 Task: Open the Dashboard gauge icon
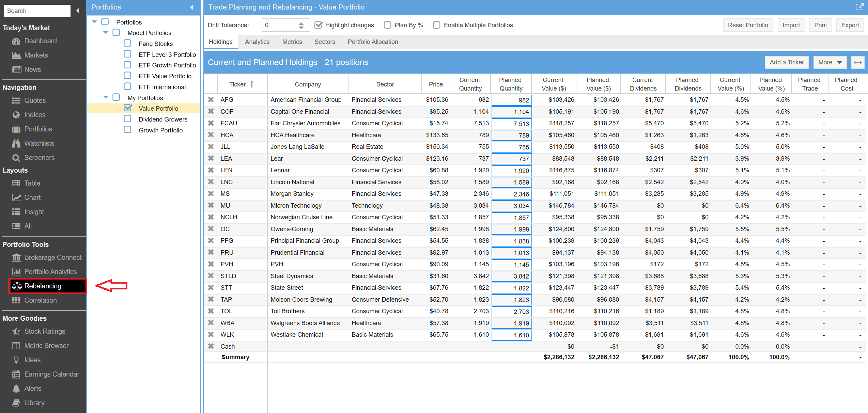click(16, 41)
